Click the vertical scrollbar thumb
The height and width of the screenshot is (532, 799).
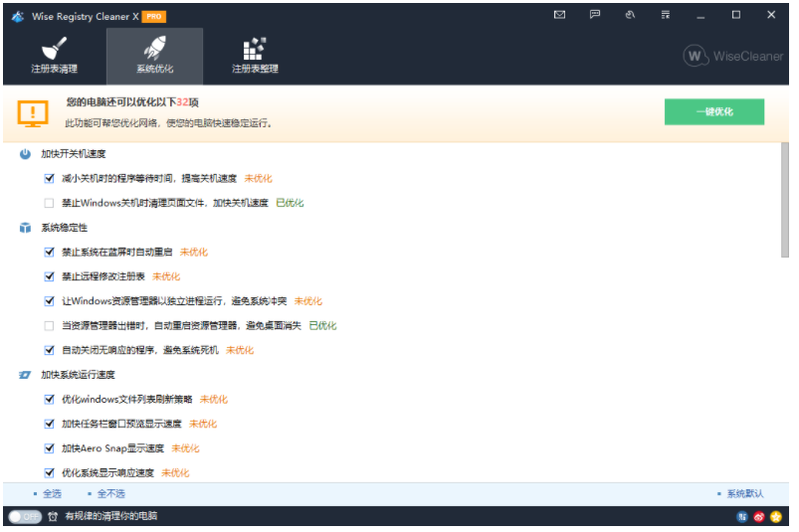[784, 200]
